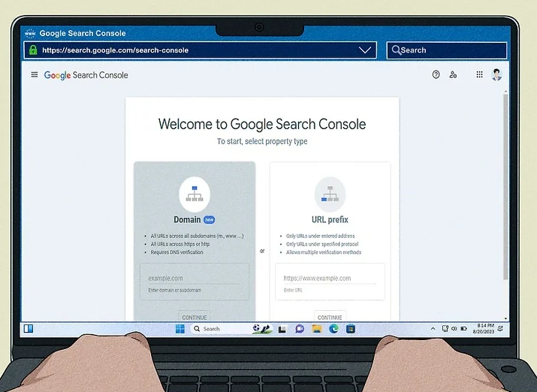The width and height of the screenshot is (537, 392).
Task: Click the battery icon in system tray
Action: pyautogui.click(x=463, y=329)
